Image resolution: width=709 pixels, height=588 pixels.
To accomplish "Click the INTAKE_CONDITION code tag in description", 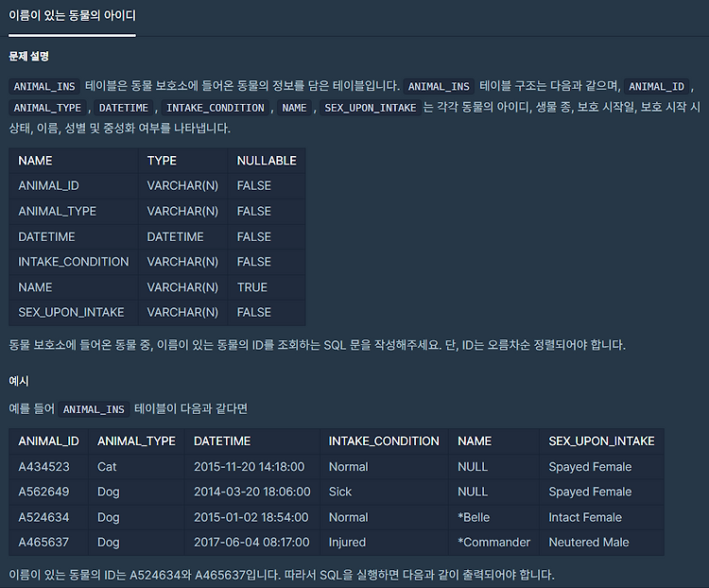I will [x=216, y=108].
